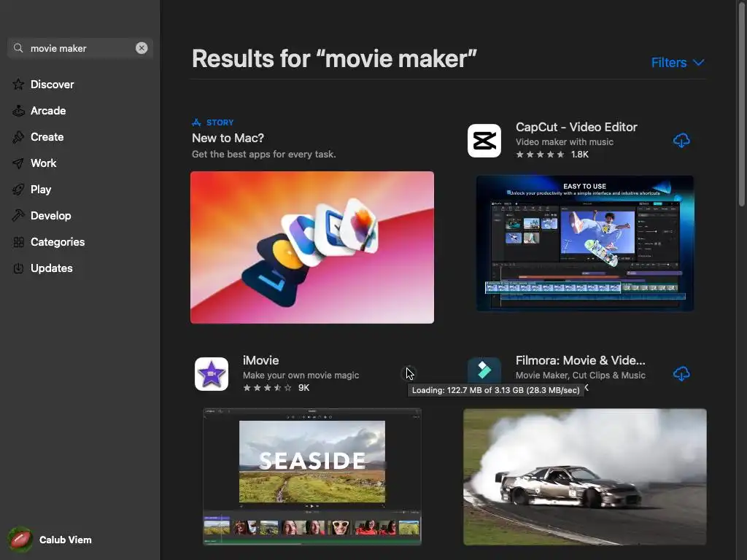Image resolution: width=747 pixels, height=560 pixels.
Task: Open Calub Viem account profile
Action: coord(65,540)
